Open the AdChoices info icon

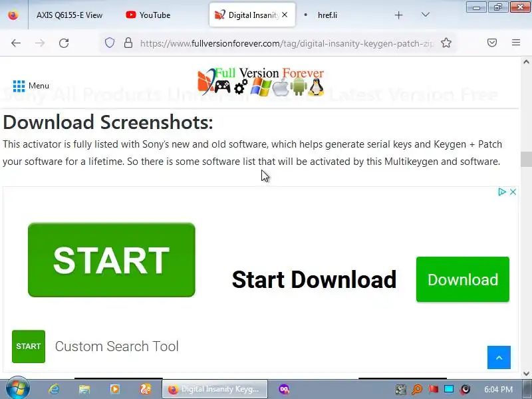pos(502,192)
